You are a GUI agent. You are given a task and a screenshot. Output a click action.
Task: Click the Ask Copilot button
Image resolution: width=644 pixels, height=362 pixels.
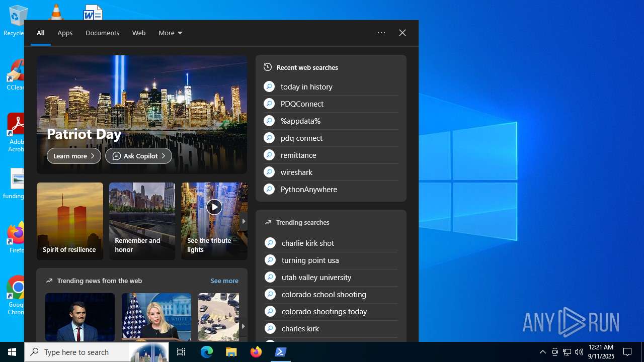(x=138, y=156)
